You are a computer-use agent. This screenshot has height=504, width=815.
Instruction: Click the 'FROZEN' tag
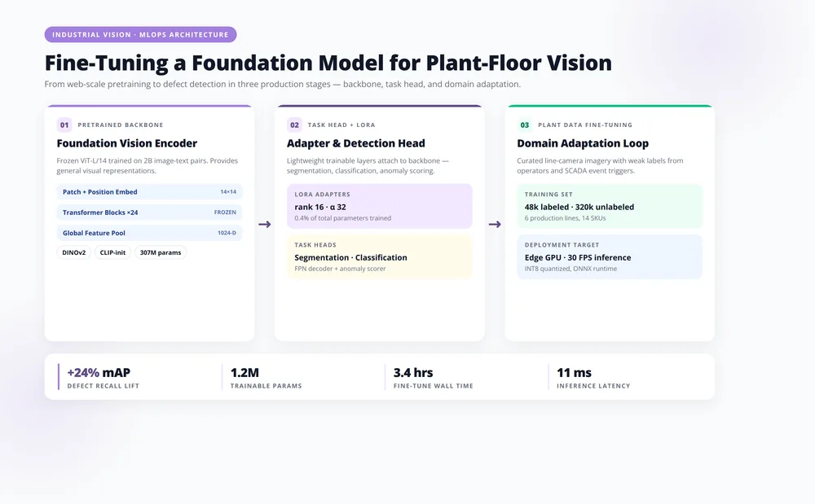pyautogui.click(x=225, y=213)
